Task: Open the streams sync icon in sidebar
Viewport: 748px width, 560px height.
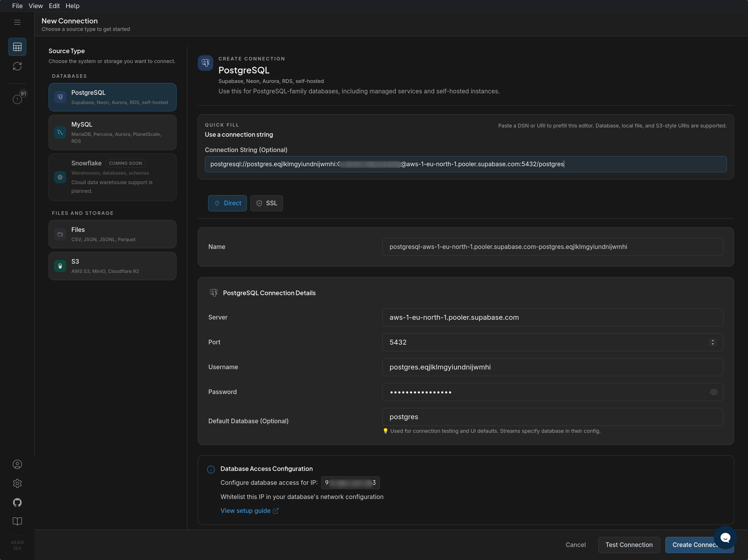Action: pyautogui.click(x=17, y=66)
